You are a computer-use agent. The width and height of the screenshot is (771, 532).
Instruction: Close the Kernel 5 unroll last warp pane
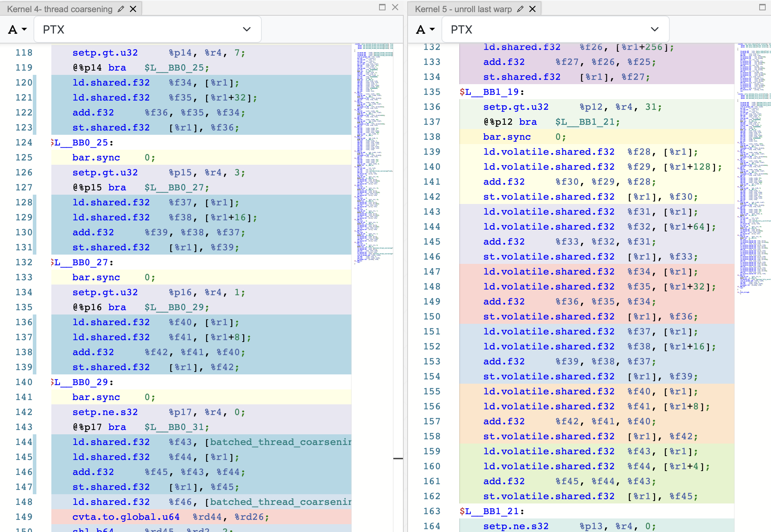click(532, 9)
